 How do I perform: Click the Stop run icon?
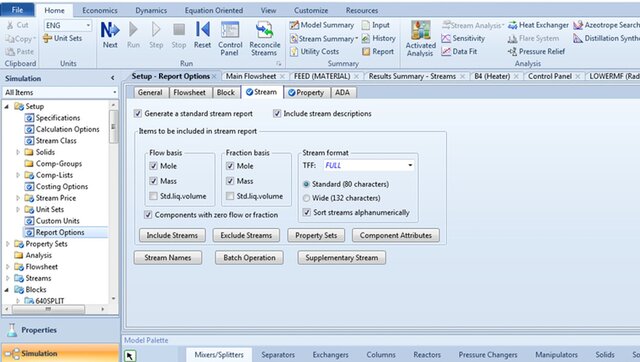(179, 30)
